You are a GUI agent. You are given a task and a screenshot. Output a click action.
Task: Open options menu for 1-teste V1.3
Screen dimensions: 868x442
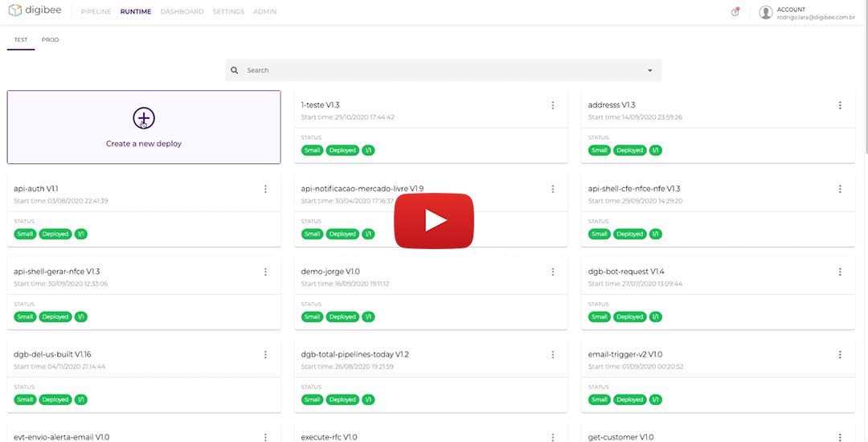pyautogui.click(x=552, y=105)
